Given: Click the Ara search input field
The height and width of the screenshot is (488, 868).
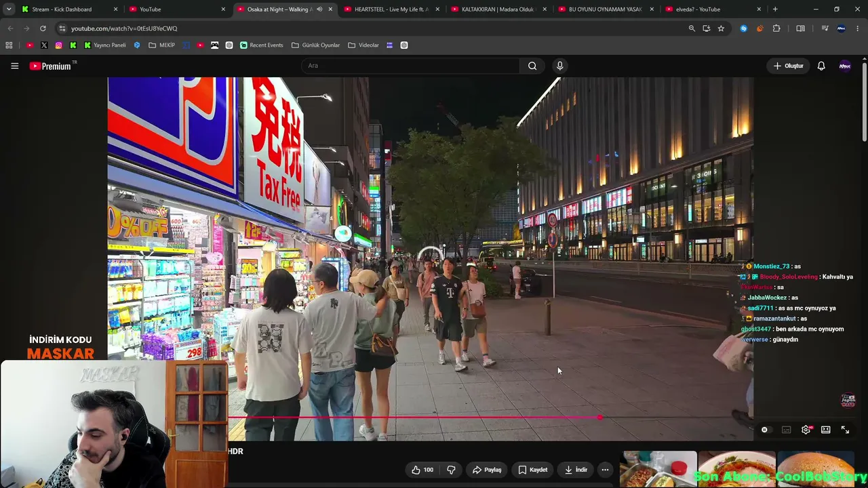Looking at the screenshot, I should 410,66.
